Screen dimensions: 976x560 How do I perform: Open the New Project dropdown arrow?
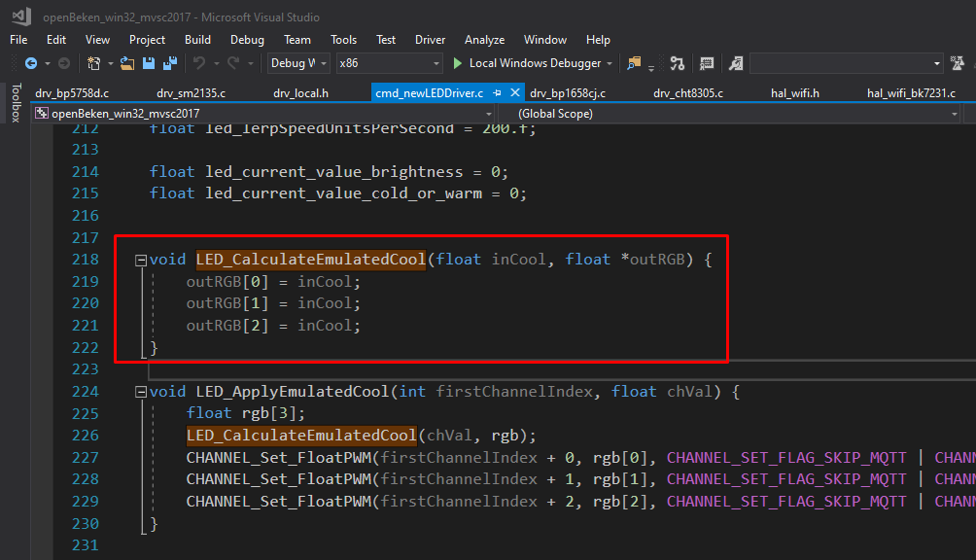pos(110,63)
